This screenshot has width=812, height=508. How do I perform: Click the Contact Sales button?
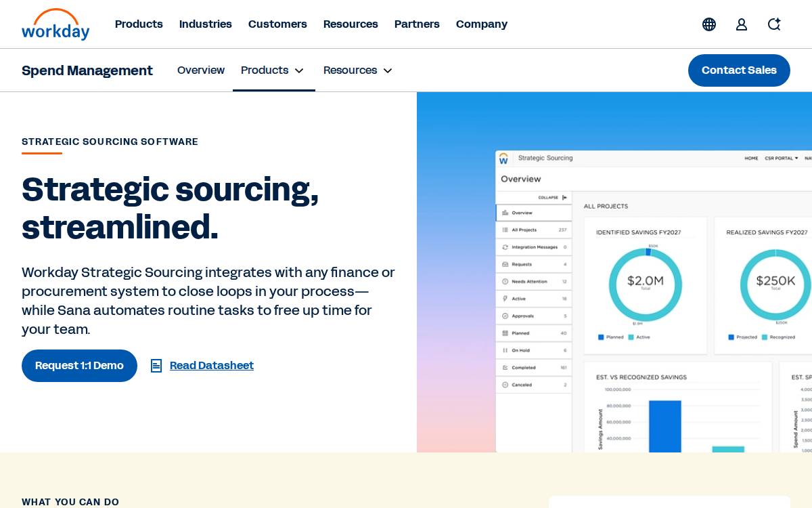tap(739, 70)
